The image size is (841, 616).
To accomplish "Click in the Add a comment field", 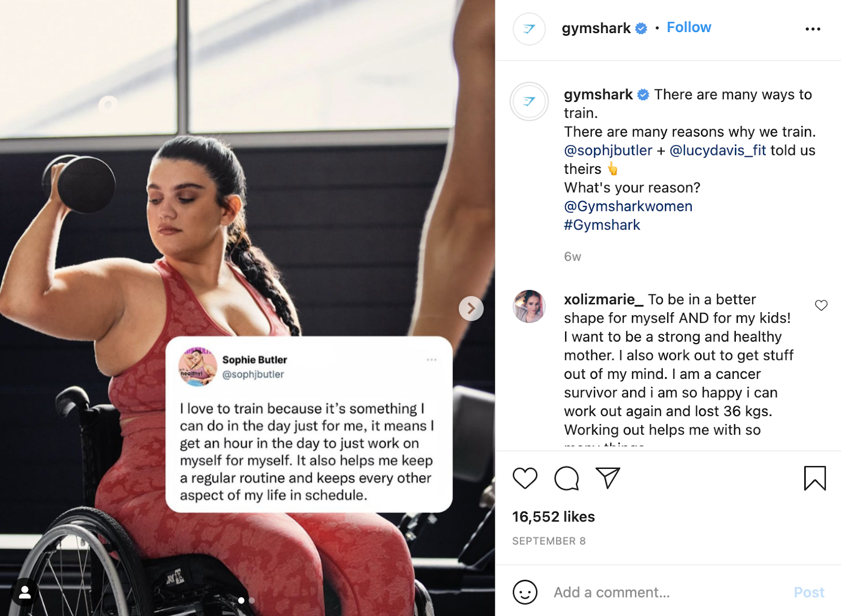I will 668,592.
